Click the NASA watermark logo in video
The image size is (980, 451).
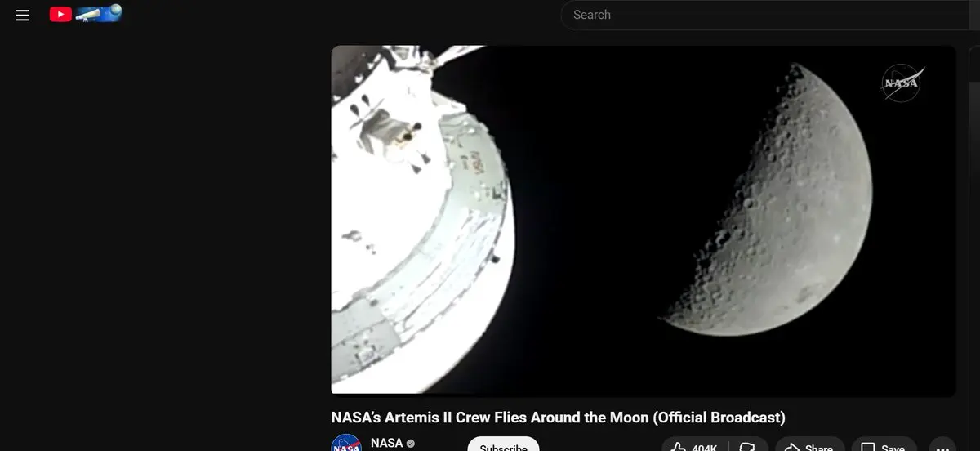(x=902, y=83)
